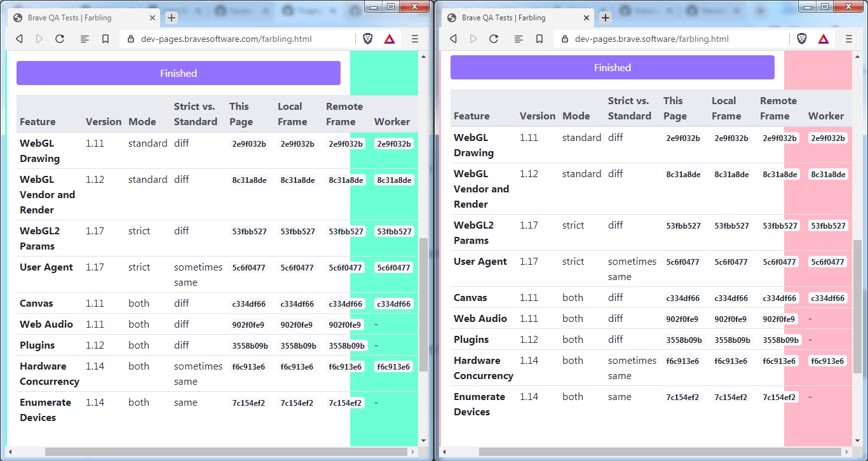
Task: Open reader mode icon in right window
Action: (519, 39)
